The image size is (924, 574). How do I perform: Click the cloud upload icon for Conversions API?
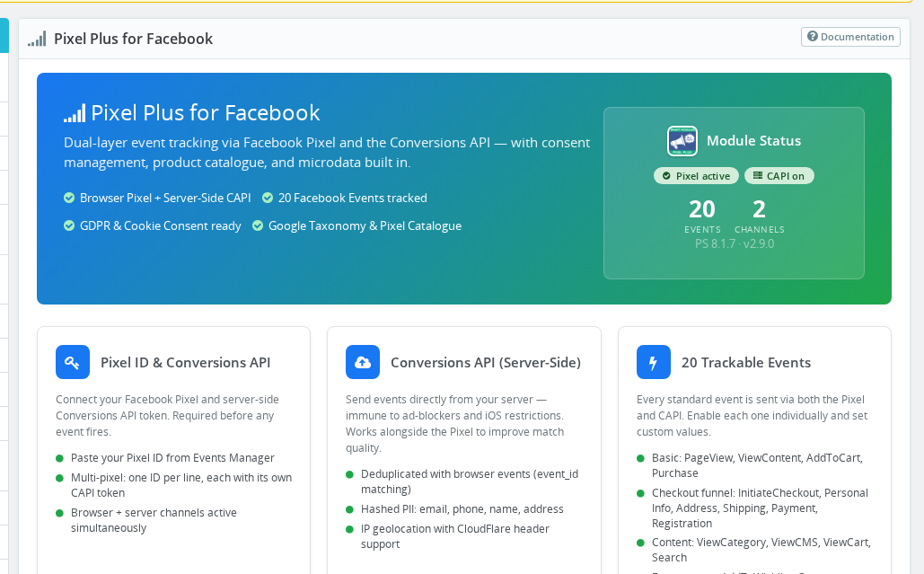[363, 362]
